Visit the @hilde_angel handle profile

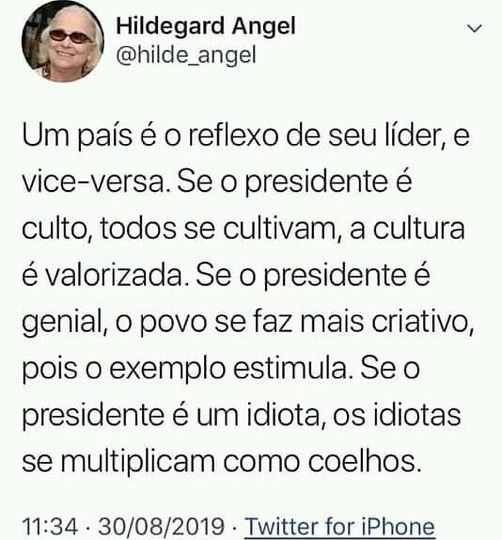186,55
